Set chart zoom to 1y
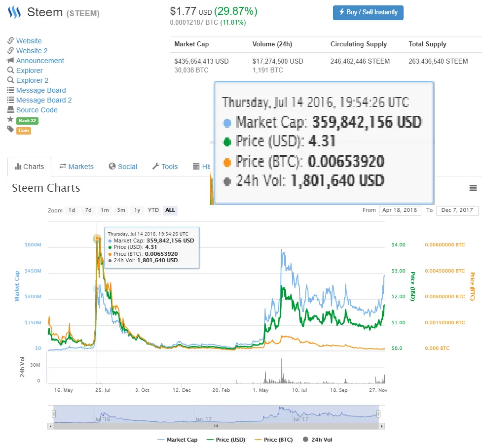The image size is (482, 448). coord(138,210)
